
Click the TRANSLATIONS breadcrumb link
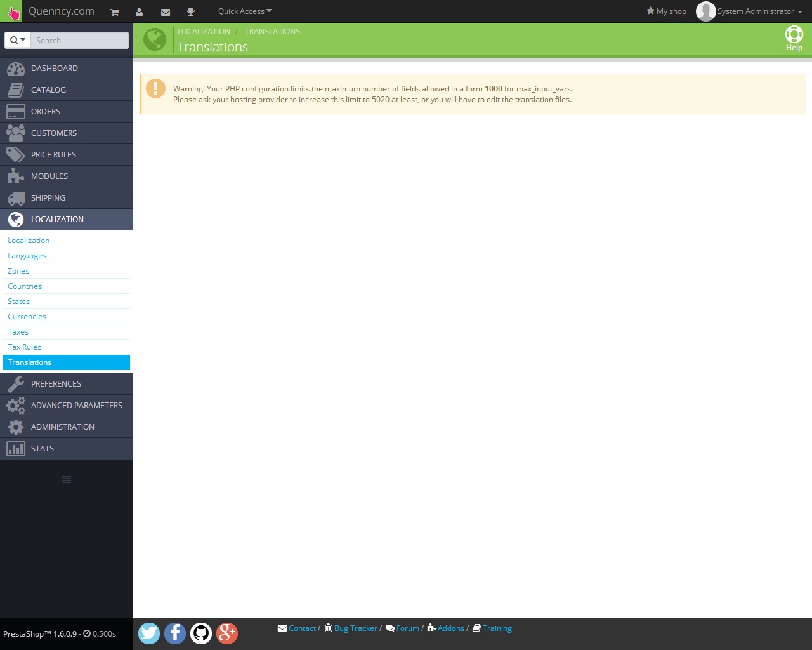272,32
